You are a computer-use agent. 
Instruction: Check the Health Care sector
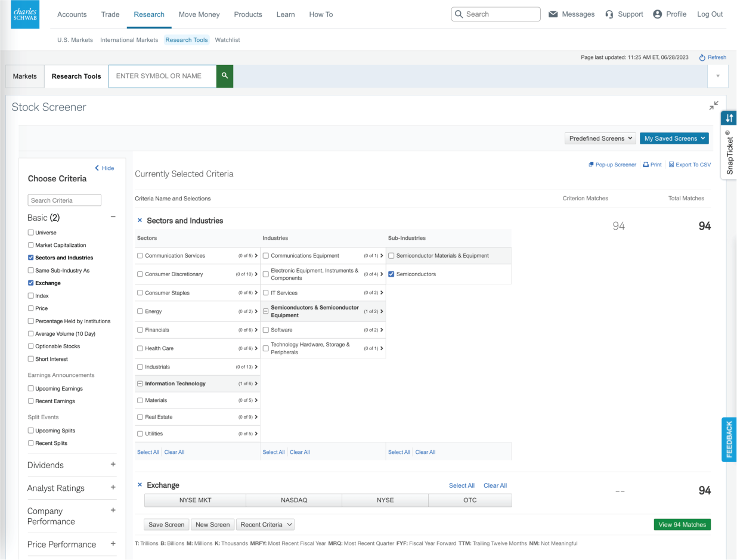tap(140, 348)
